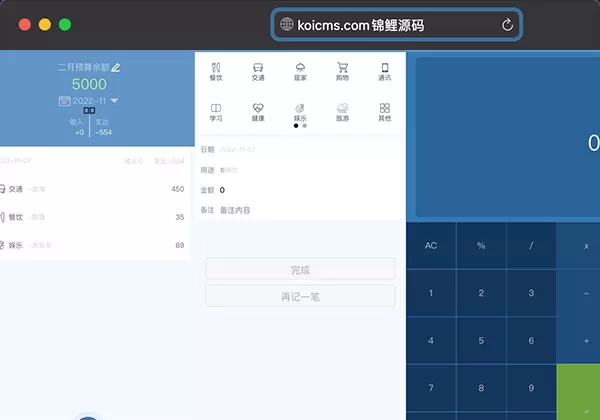Go to second category page dot
Screen dimensions: 600x420
(305, 126)
